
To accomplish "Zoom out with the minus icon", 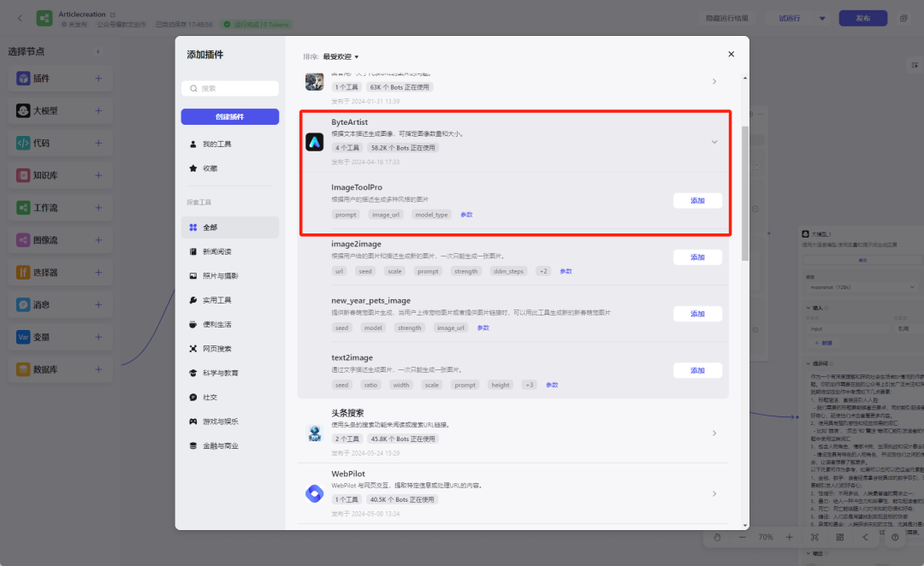I will (x=742, y=537).
